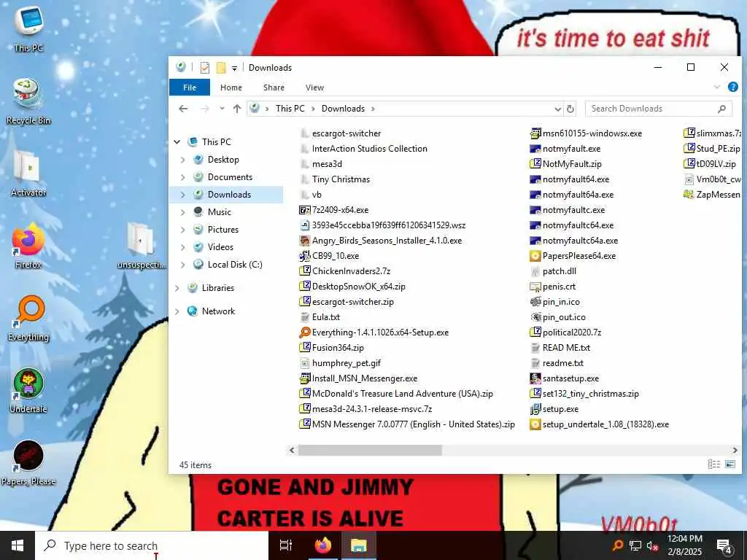Collapse the This PC tree node
Viewport: 747px width, 560px height.
(177, 142)
